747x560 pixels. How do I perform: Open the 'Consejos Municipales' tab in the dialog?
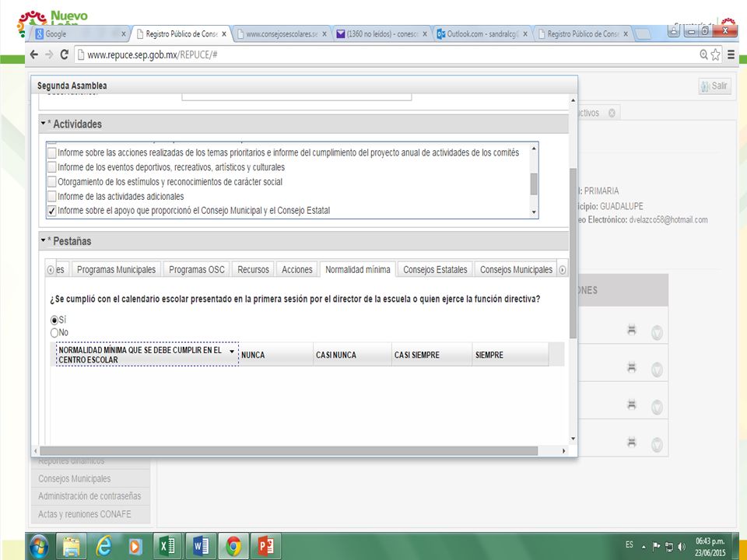point(516,270)
